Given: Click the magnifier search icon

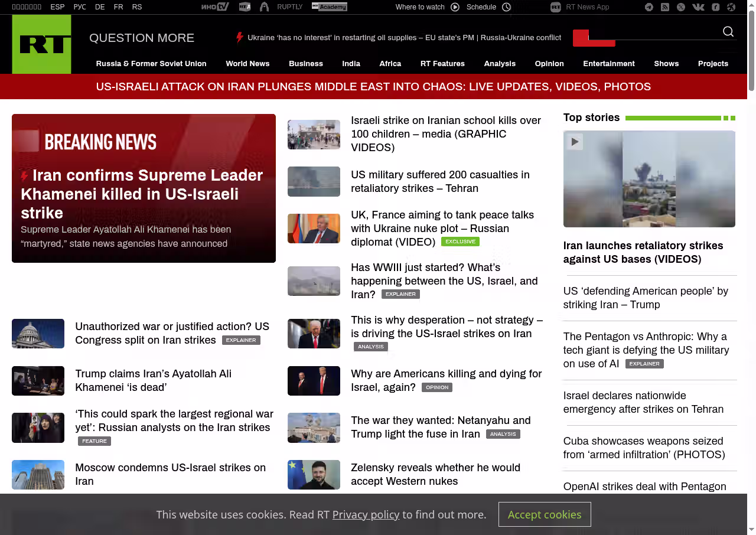Looking at the screenshot, I should tap(728, 31).
